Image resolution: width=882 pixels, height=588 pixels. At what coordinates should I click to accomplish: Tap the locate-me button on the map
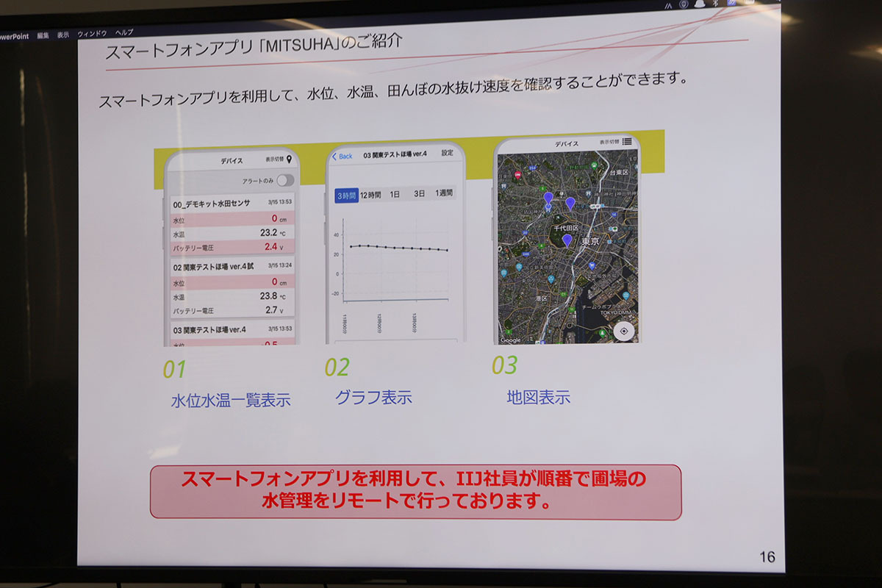pos(624,331)
